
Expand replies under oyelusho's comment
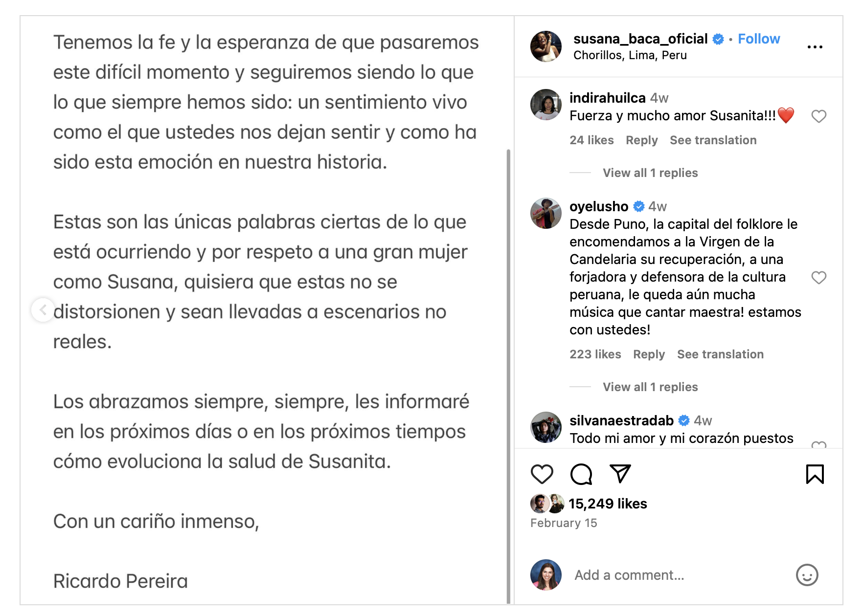(650, 387)
